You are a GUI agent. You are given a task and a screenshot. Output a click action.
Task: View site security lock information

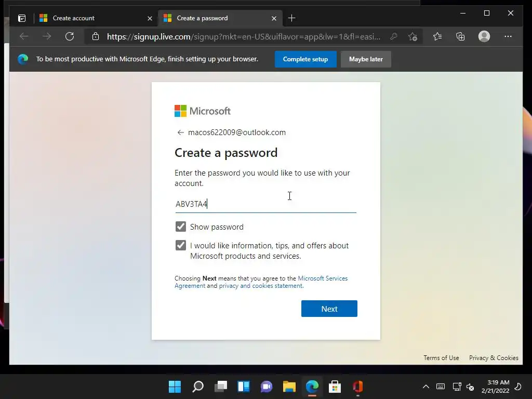(x=96, y=36)
